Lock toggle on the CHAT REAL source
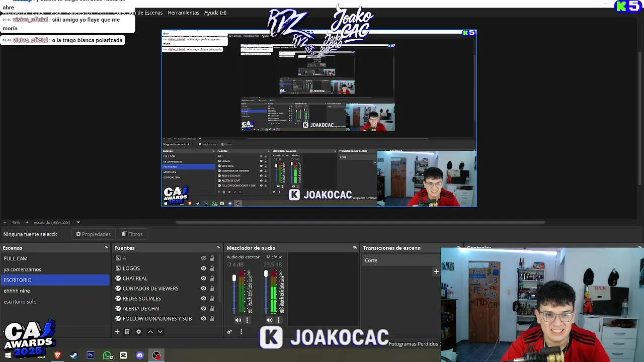 click(212, 279)
